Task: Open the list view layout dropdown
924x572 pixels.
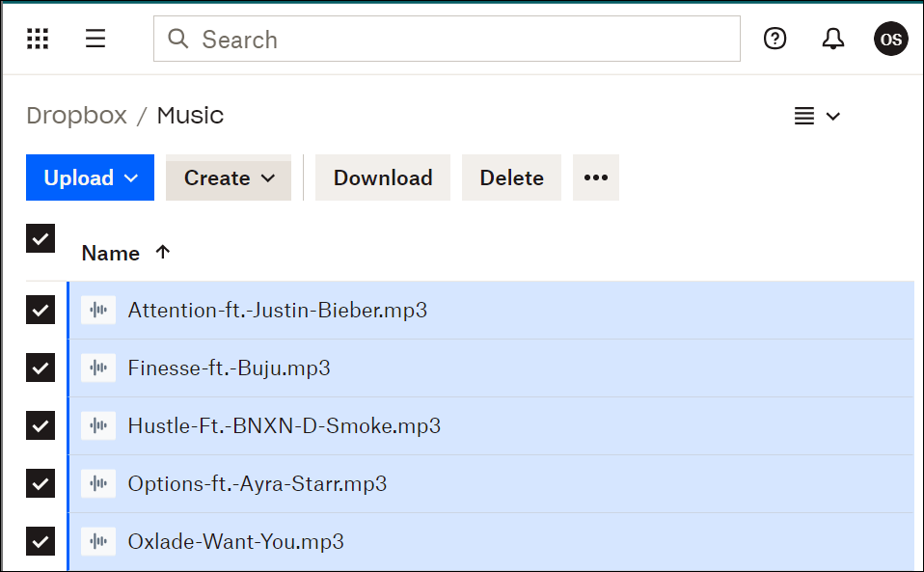Action: [x=817, y=116]
